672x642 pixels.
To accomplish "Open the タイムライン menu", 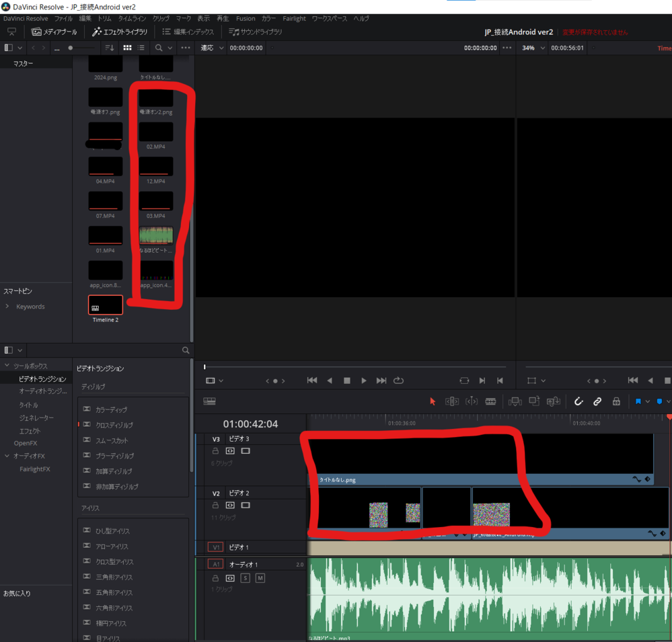I will tap(132, 18).
